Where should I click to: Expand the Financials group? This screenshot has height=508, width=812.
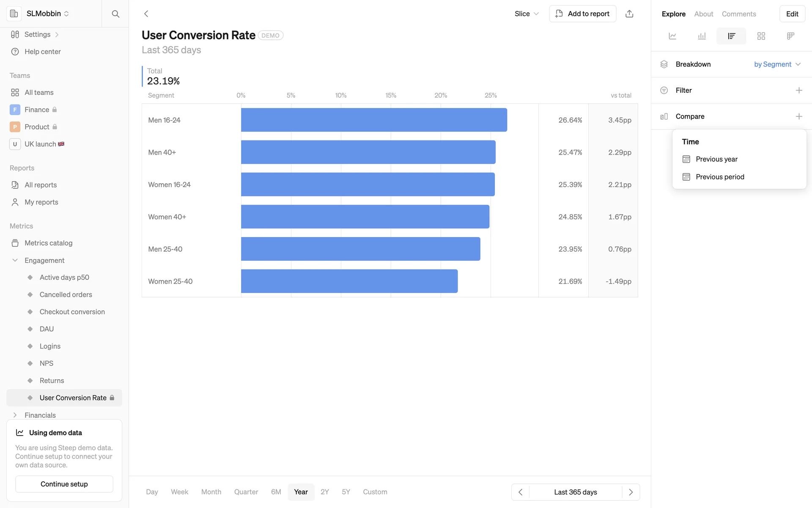(15, 415)
